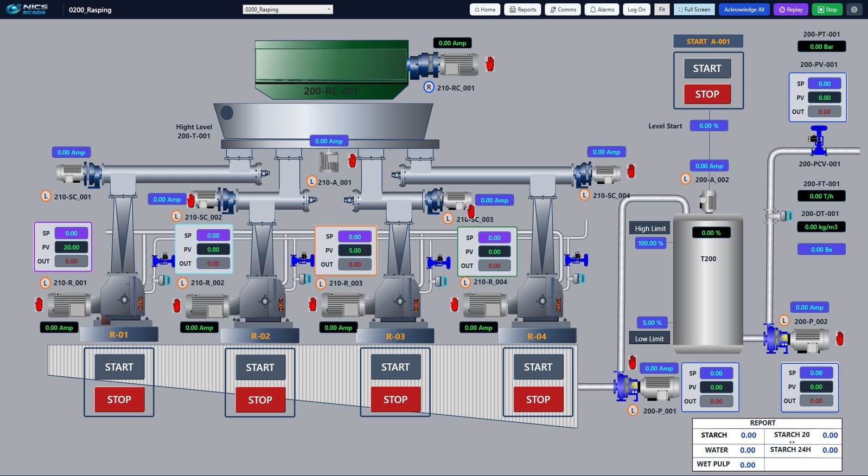This screenshot has width=868, height=476.
Task: Toggle the L mode indicator of 200-A_002
Action: point(686,179)
